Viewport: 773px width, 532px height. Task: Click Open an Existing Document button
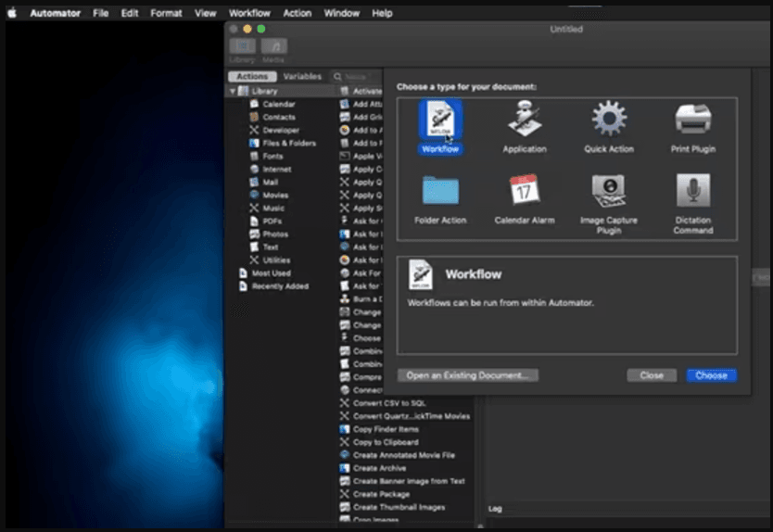tap(468, 375)
